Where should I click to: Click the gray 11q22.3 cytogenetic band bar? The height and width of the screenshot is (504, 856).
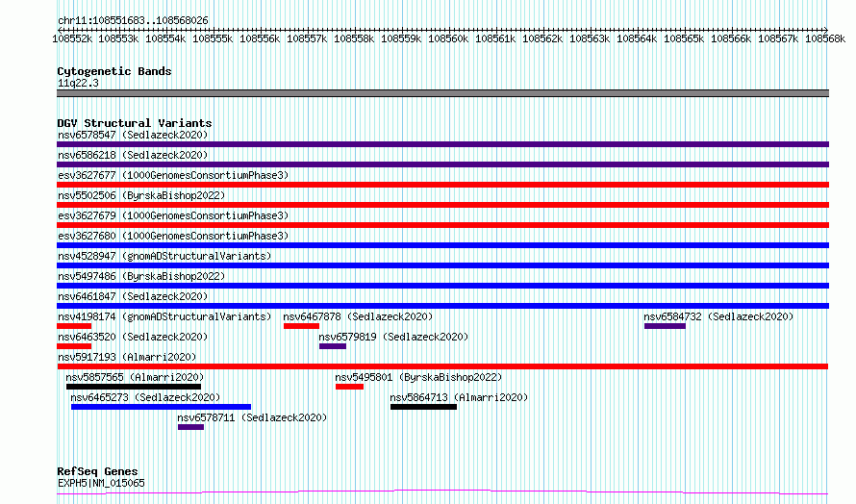point(442,93)
